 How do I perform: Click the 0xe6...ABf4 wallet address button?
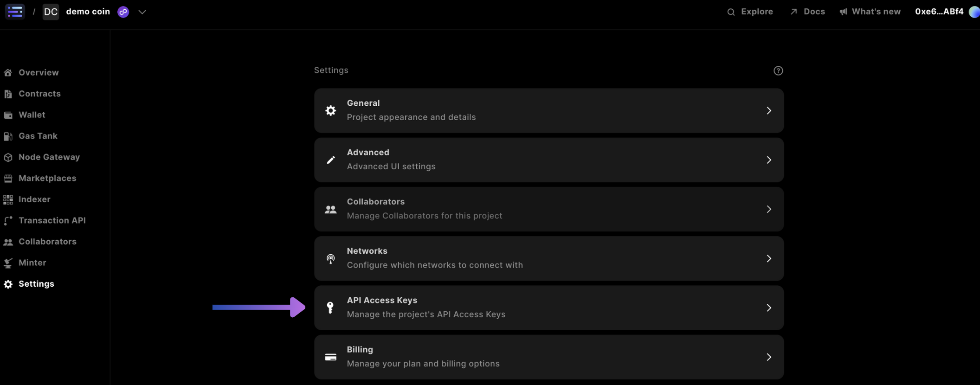point(939,12)
